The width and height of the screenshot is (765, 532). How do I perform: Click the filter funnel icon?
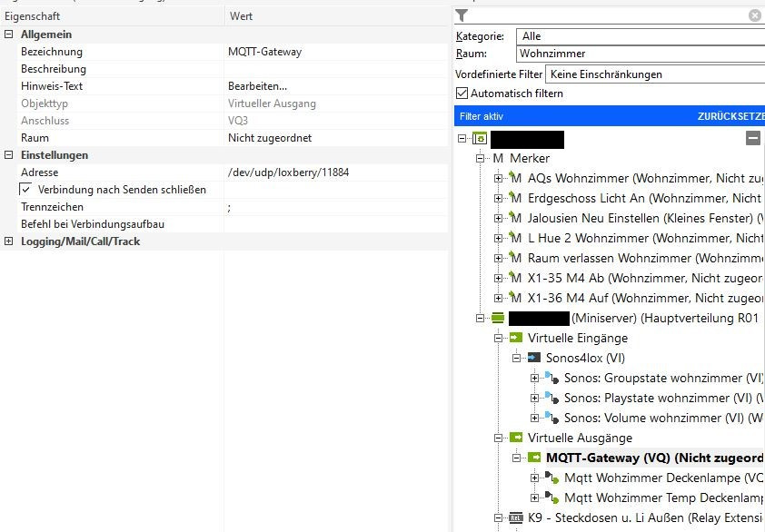pos(461,15)
